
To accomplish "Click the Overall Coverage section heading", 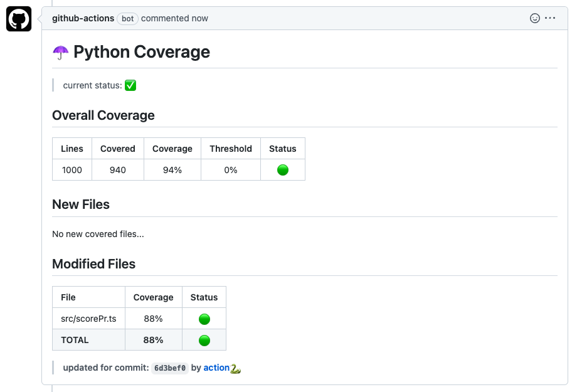I will pyautogui.click(x=103, y=115).
